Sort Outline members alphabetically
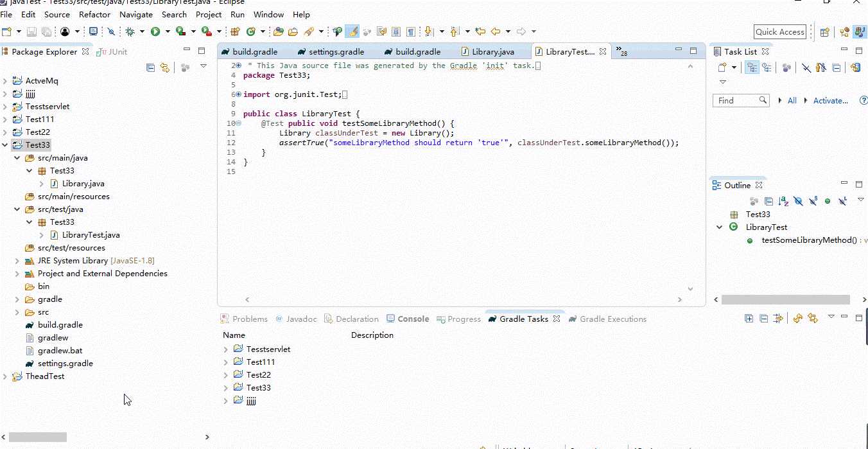This screenshot has width=868, height=449. click(783, 201)
